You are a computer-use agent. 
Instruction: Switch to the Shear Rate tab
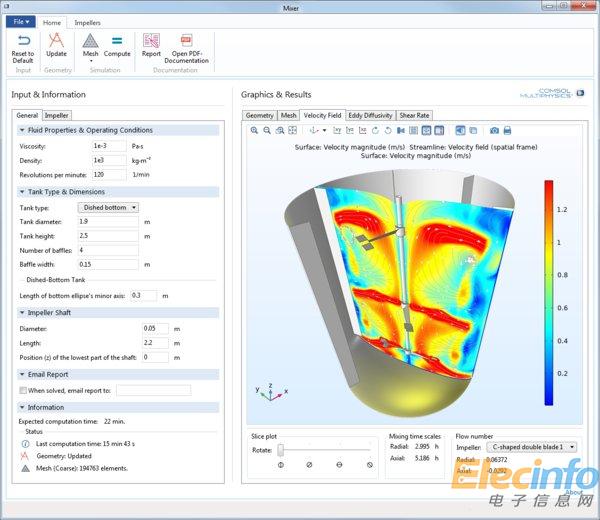pyautogui.click(x=415, y=115)
